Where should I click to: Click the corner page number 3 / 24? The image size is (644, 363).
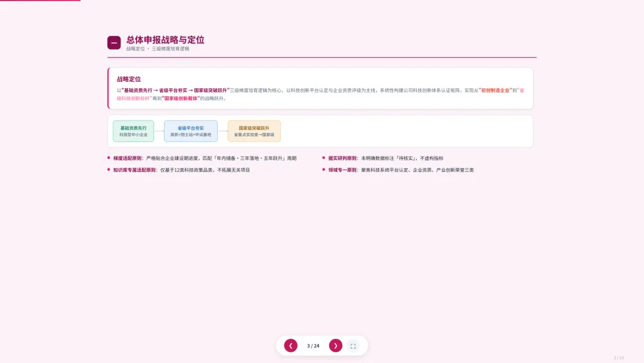point(618,358)
